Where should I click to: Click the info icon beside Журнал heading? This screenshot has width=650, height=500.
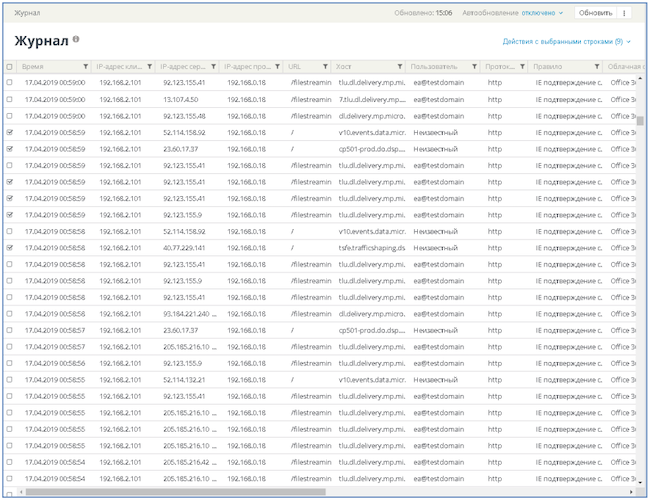76,39
